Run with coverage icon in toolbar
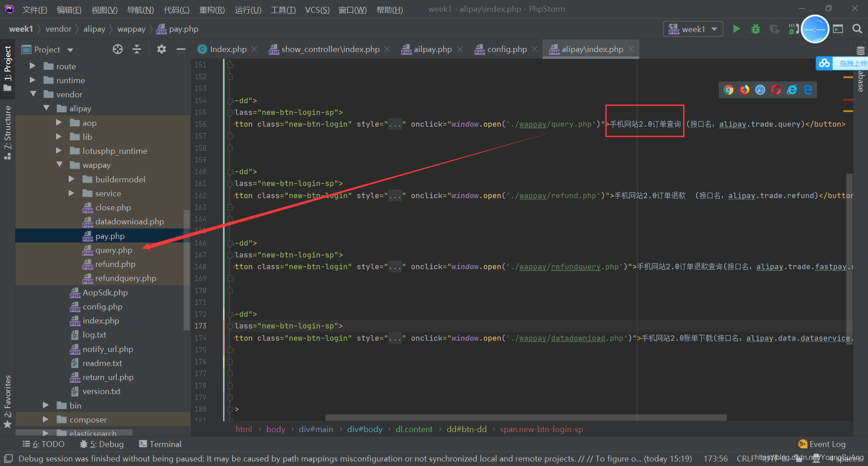Viewport: 868px width, 466px height. click(x=774, y=29)
